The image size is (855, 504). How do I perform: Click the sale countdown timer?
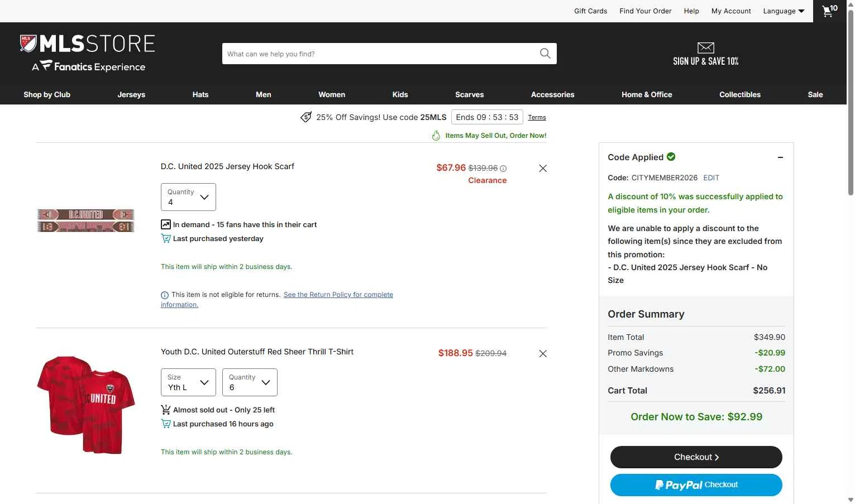tap(487, 117)
